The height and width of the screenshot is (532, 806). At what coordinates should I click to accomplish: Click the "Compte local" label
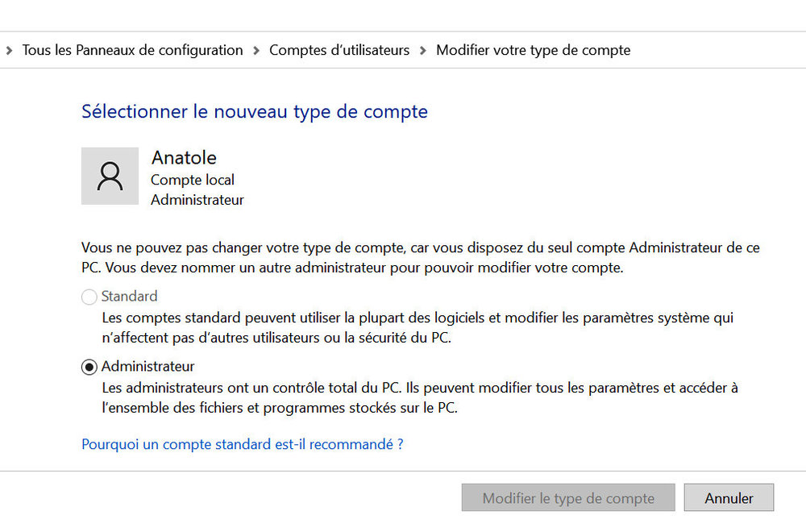192,180
